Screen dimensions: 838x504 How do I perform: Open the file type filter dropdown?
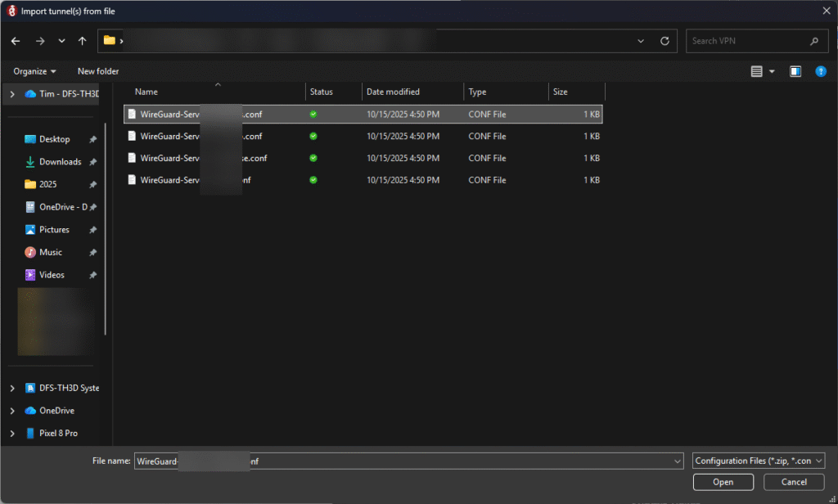point(758,461)
